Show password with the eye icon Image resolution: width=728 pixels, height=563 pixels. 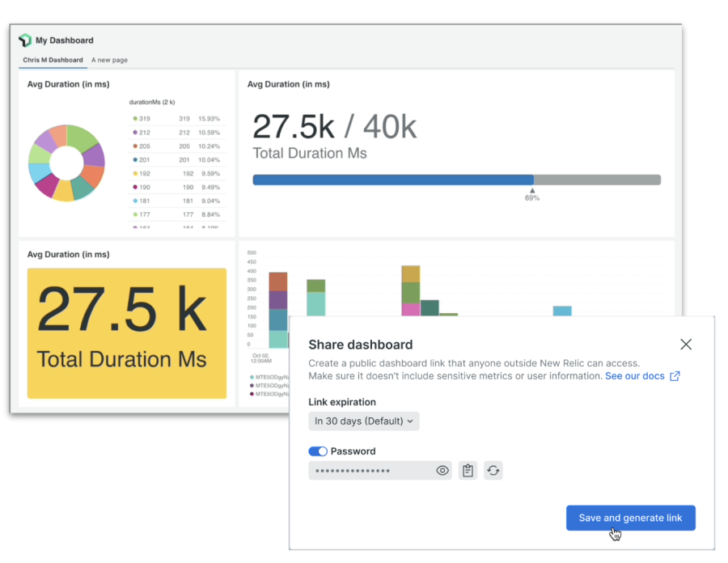coord(442,471)
